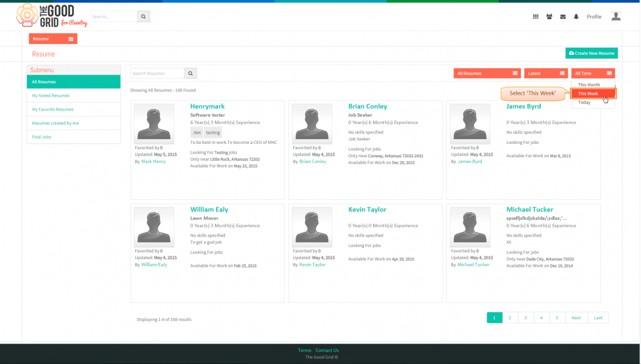Click 'By William Ealy' author link
This screenshot has height=364, width=641.
click(x=154, y=264)
